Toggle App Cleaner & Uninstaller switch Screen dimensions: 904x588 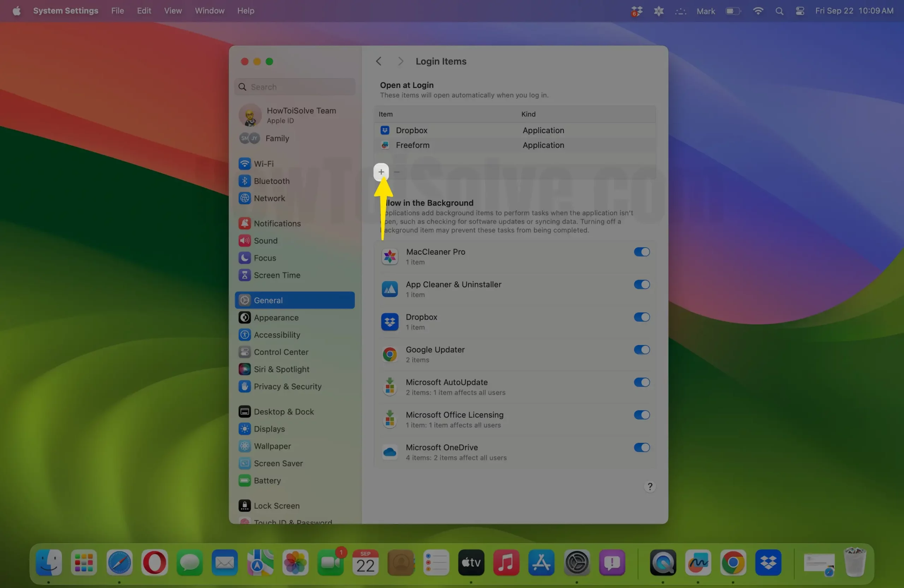click(x=642, y=285)
